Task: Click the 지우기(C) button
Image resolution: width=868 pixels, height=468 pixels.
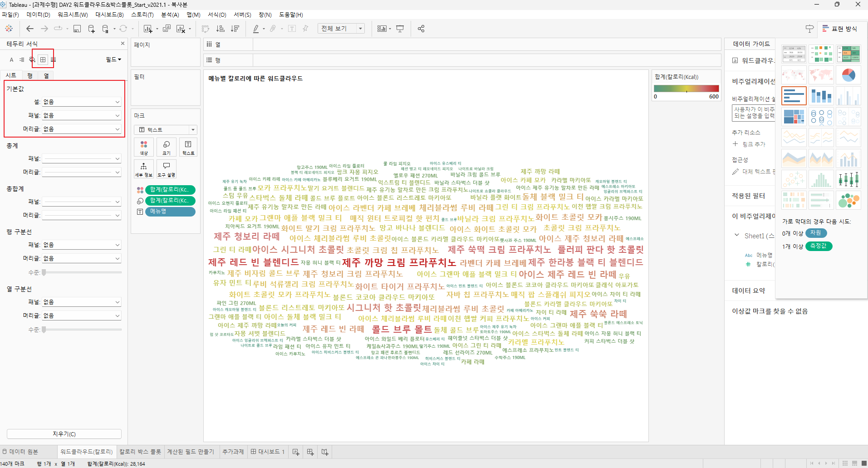Action: [x=64, y=434]
